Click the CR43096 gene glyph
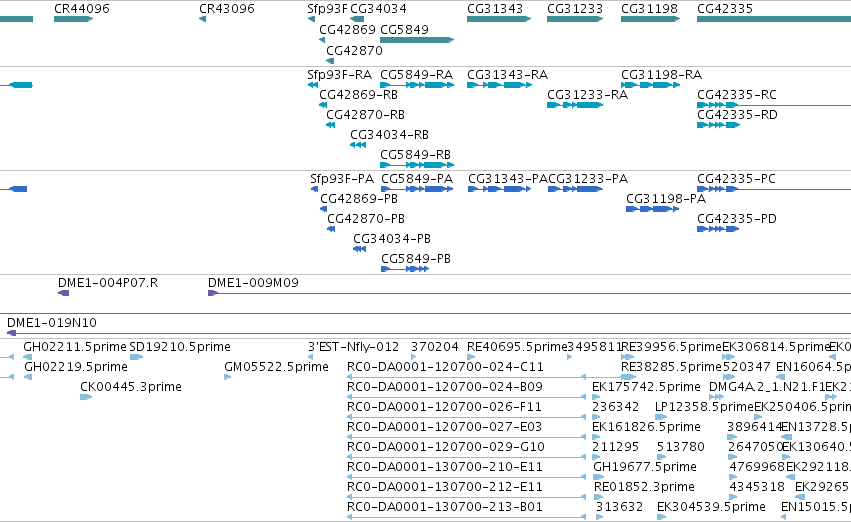The image size is (851, 522). coord(202,19)
